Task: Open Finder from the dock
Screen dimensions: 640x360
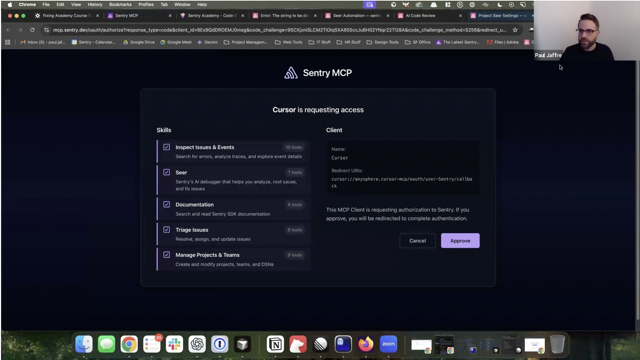Action: click(84, 344)
